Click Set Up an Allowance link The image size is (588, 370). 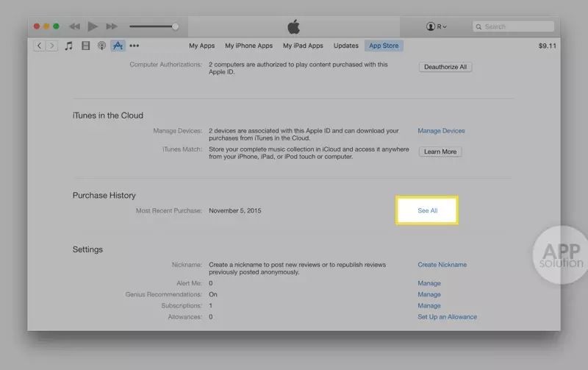(x=447, y=317)
